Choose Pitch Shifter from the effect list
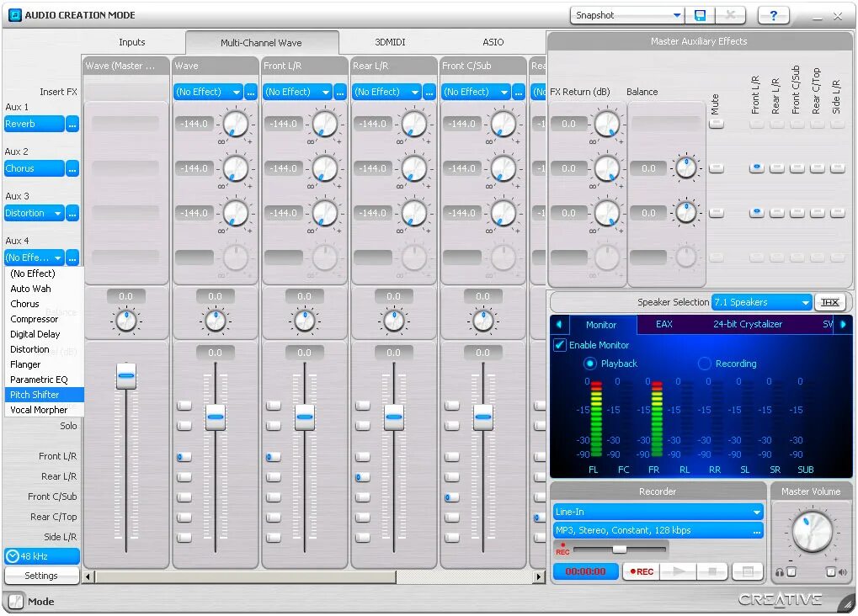The image size is (858, 616). tap(45, 395)
